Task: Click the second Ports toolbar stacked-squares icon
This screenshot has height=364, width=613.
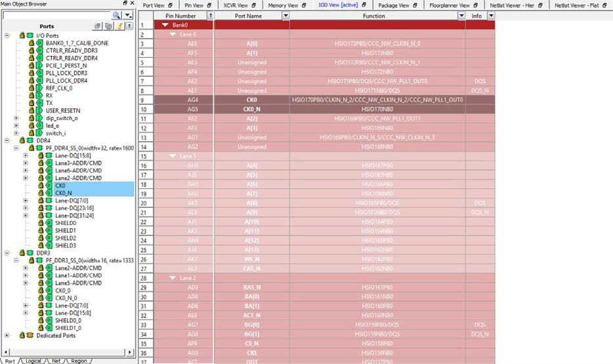Action: point(108,26)
